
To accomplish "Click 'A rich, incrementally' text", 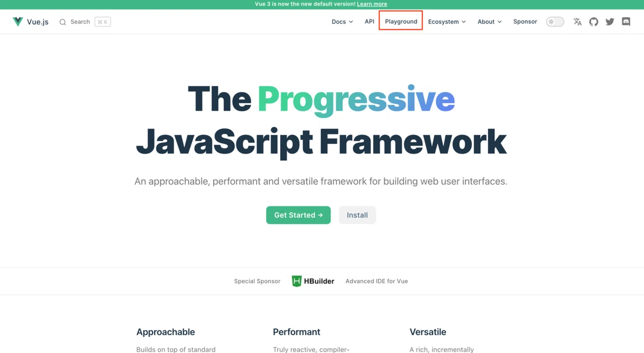I will pos(442,349).
